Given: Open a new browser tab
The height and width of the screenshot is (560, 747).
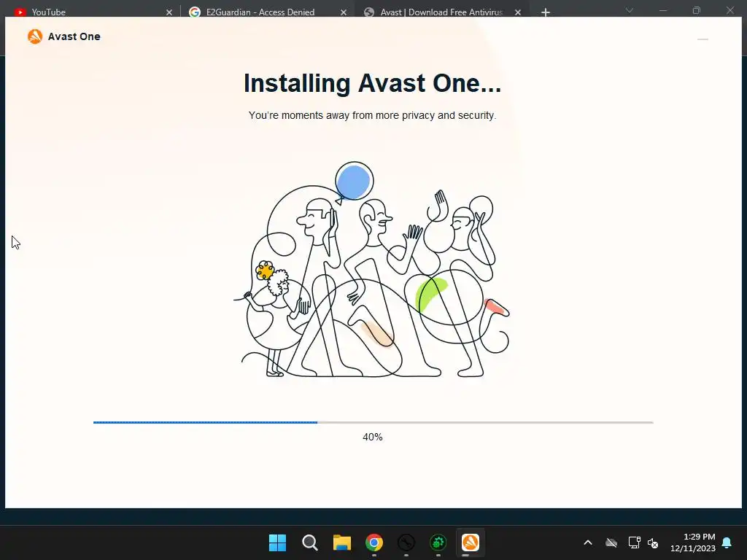Looking at the screenshot, I should pos(546,12).
